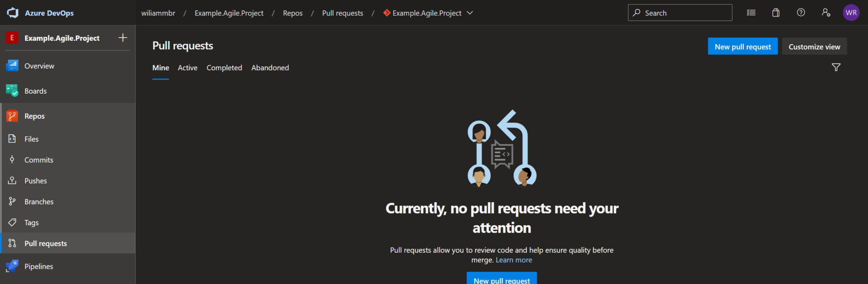The image size is (868, 284).
Task: Click the Commits icon under Repos
Action: point(12,159)
